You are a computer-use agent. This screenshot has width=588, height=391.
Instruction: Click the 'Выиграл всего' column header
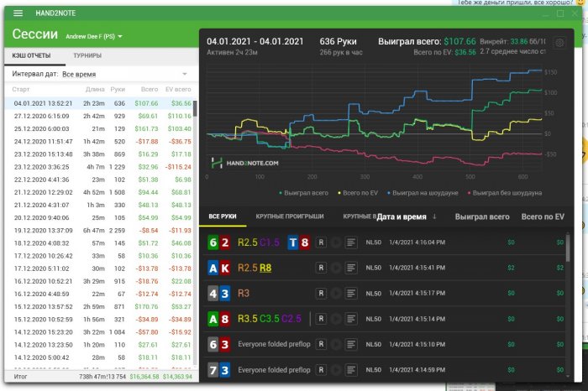[482, 216]
